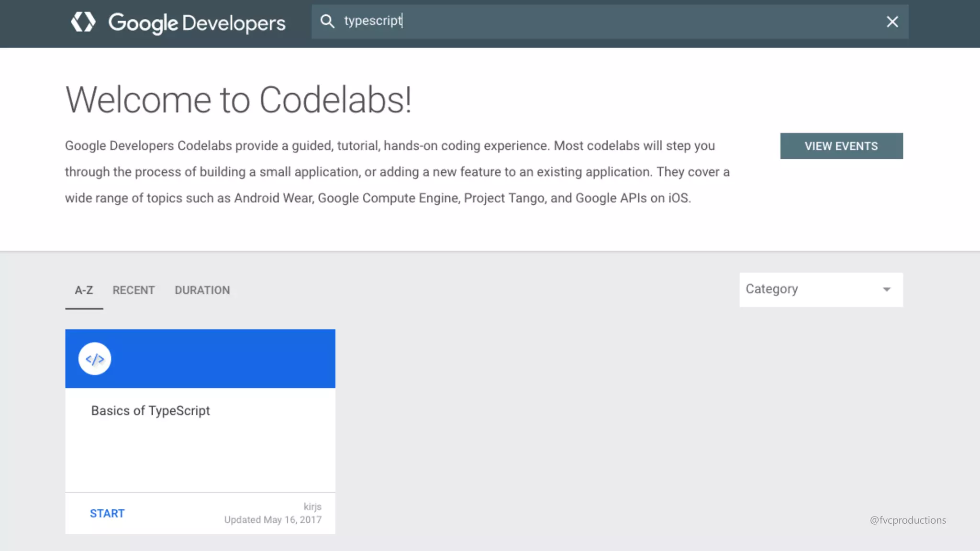
Task: Click the Welcome to Codelabs! heading
Action: pos(238,100)
